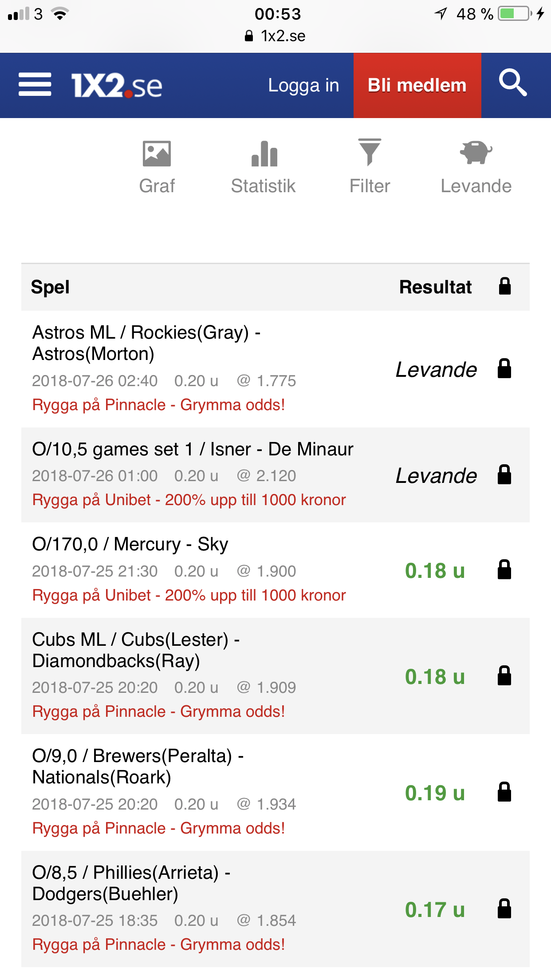Click Rygga på Unibet link under Isner bet
Screen dimensions: 551x980
[189, 500]
